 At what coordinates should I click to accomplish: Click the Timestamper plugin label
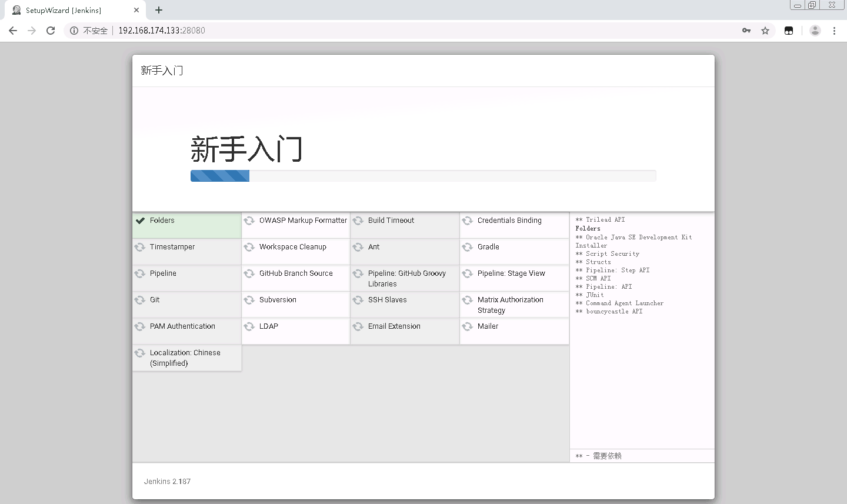[x=172, y=247]
